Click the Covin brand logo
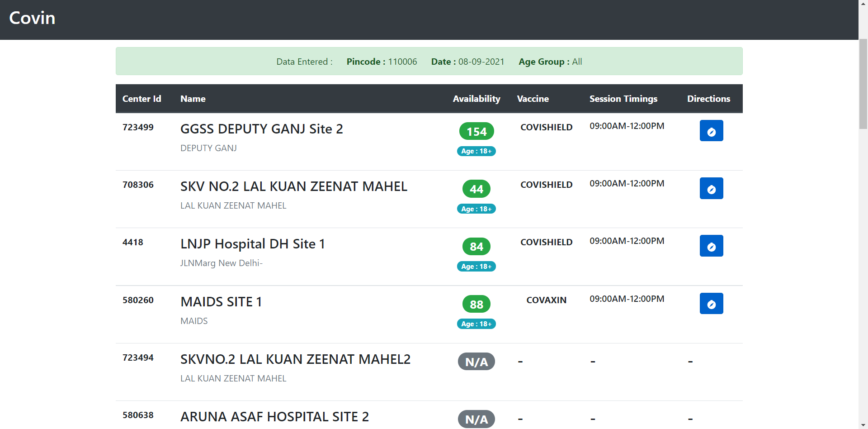Image resolution: width=868 pixels, height=429 pixels. click(32, 18)
